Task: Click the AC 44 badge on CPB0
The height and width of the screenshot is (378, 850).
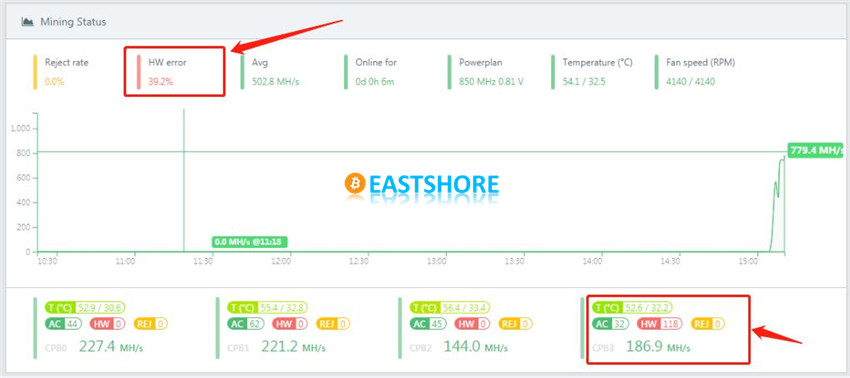Action: 62,324
